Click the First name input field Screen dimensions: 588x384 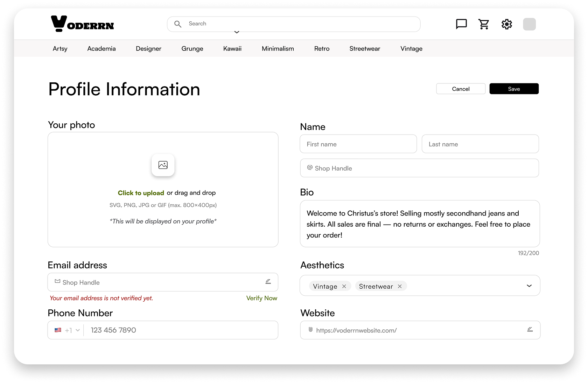coord(358,144)
